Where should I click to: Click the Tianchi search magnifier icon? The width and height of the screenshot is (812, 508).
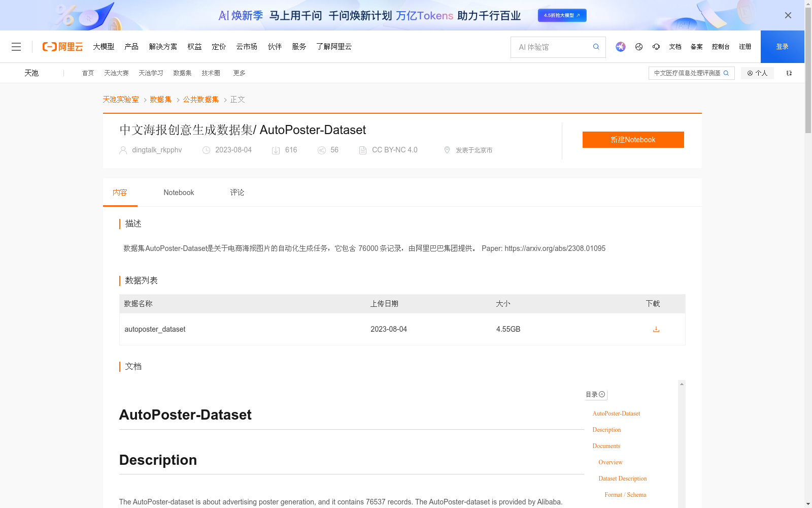726,73
